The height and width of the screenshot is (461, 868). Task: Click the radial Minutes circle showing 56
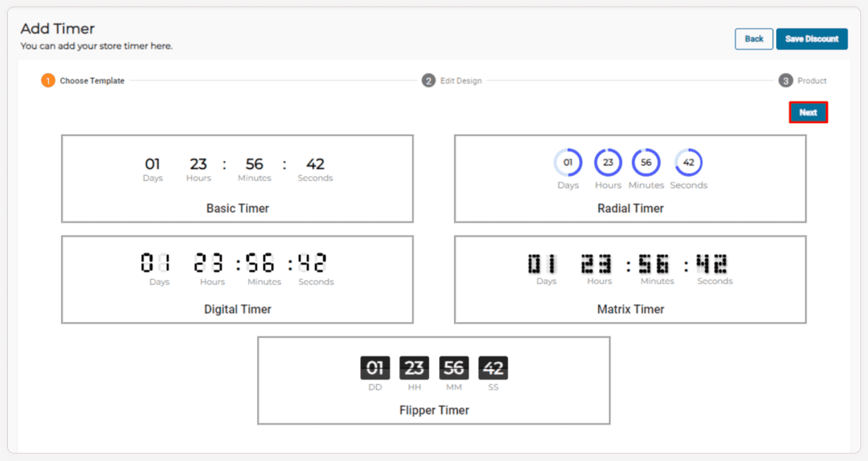646,163
